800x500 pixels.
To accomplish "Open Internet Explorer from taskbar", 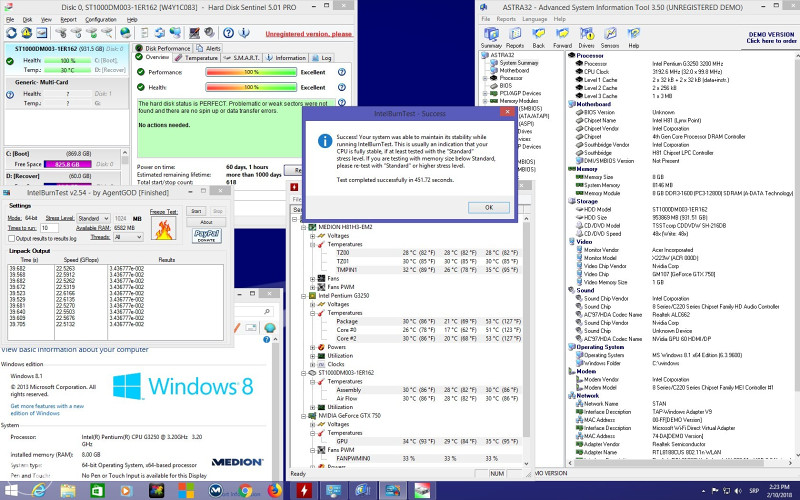I will pos(39,491).
